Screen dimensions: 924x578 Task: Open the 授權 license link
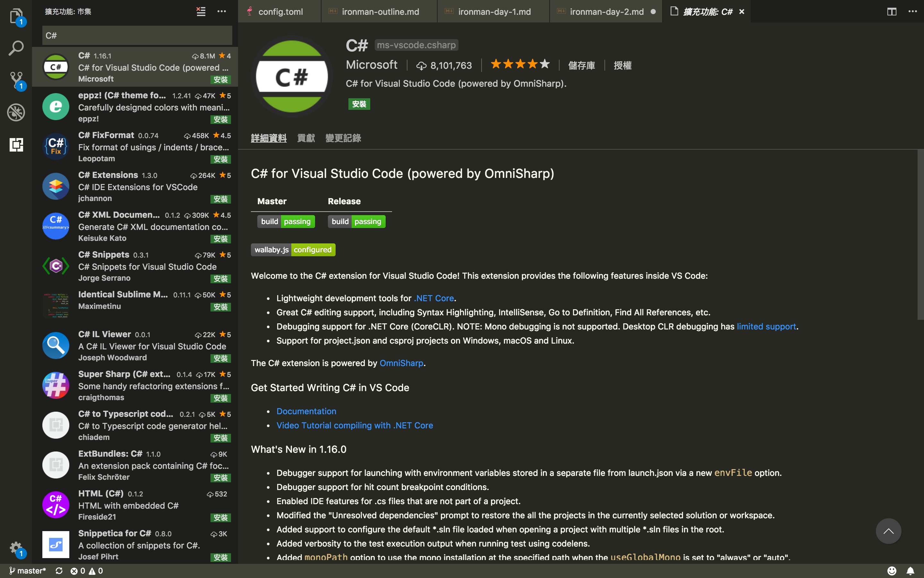[x=622, y=66]
